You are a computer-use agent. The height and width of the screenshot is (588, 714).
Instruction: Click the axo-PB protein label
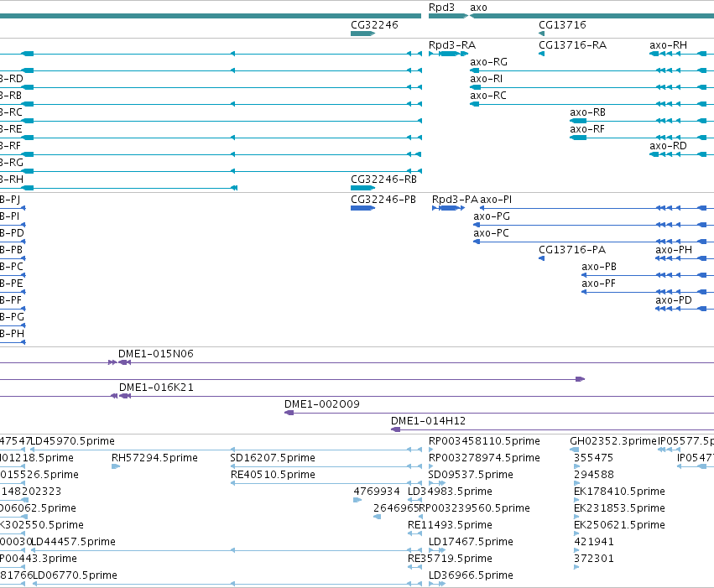click(x=599, y=267)
